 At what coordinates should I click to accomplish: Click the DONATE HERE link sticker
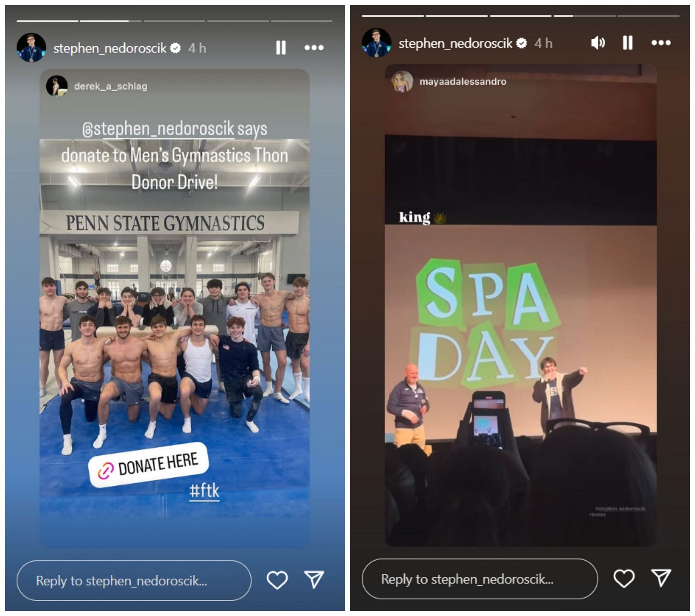point(148,465)
